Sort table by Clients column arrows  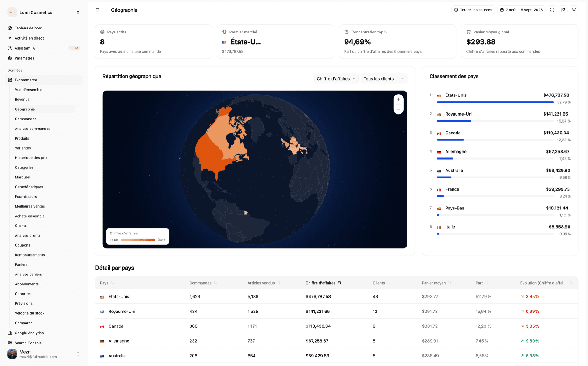click(x=389, y=283)
